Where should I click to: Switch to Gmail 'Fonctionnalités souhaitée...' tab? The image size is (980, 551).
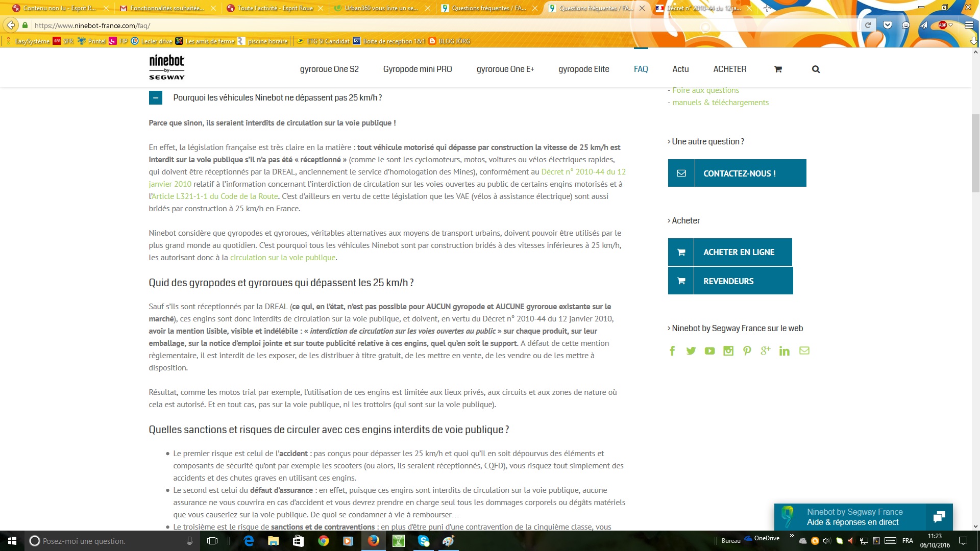[167, 8]
